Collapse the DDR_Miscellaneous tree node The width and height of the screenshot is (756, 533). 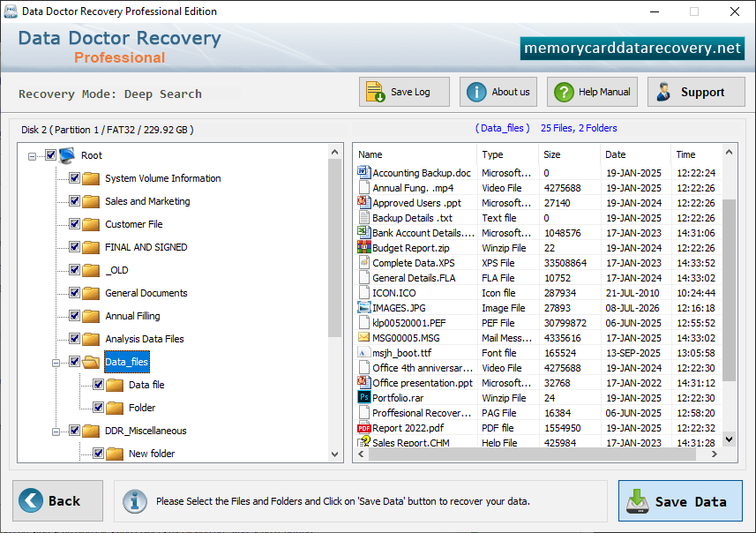click(x=56, y=432)
